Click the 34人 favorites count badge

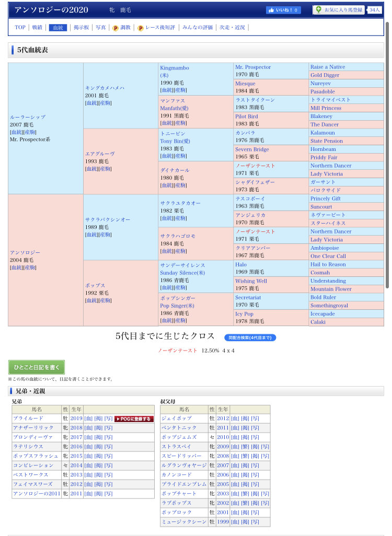(374, 10)
